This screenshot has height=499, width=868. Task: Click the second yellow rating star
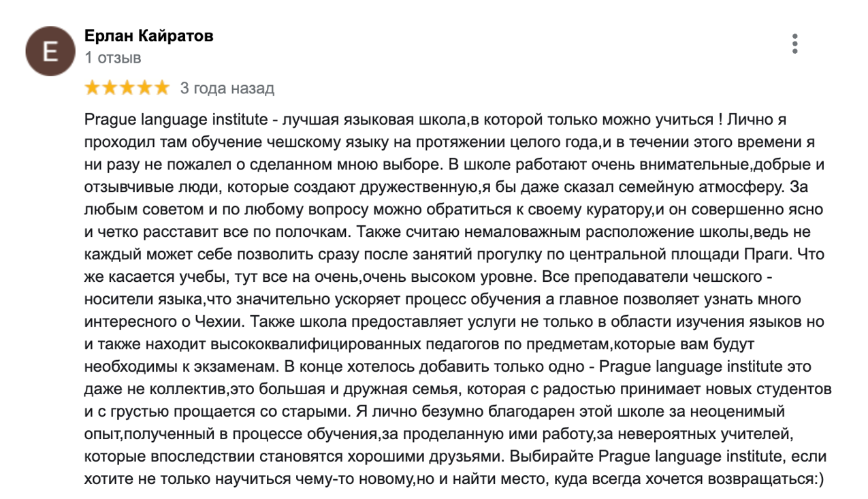point(110,88)
